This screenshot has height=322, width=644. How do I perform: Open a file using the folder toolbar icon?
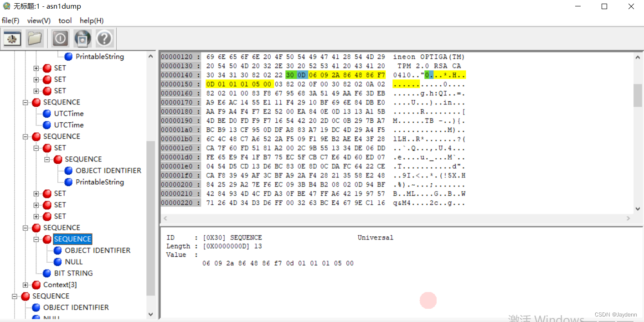click(35, 38)
